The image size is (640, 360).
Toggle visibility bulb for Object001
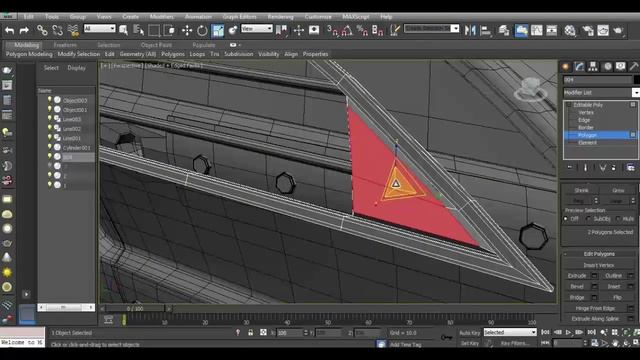click(50, 109)
